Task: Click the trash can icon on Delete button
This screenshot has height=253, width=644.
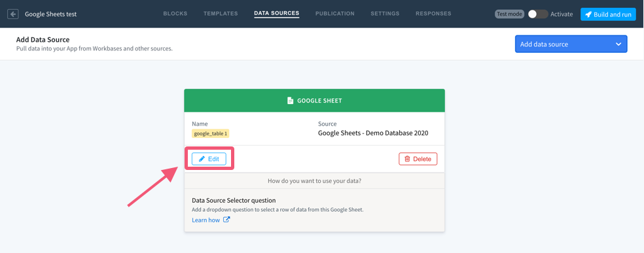Action: click(408, 159)
